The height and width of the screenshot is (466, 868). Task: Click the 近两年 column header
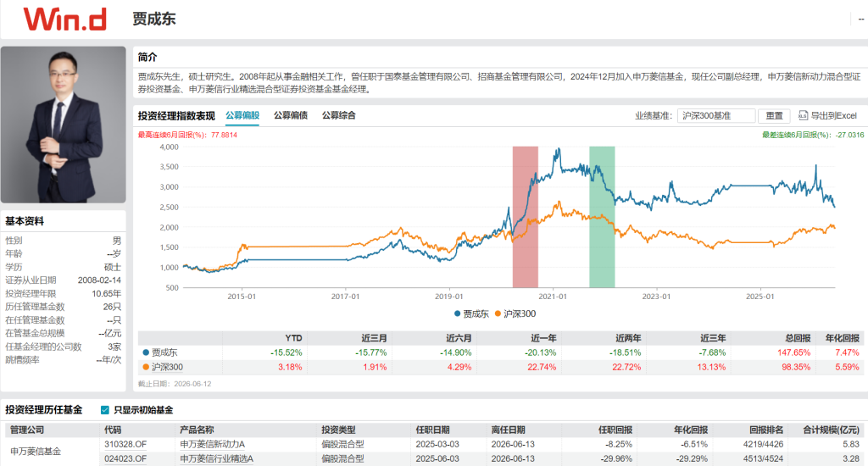pos(628,337)
